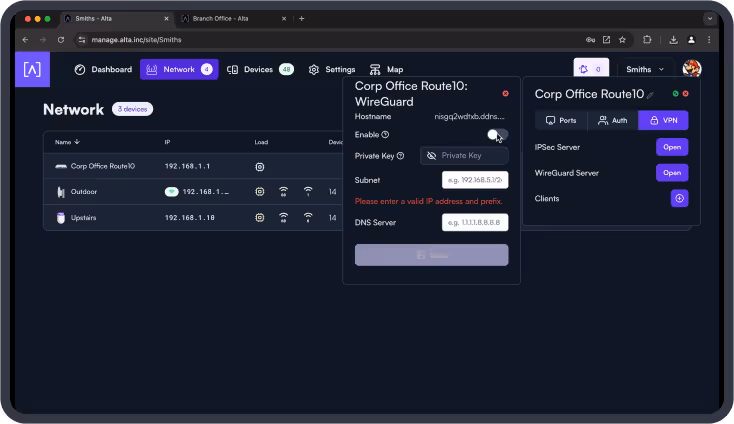Switch to the Auth tab
Image resolution: width=734 pixels, height=424 pixels.
(x=613, y=120)
